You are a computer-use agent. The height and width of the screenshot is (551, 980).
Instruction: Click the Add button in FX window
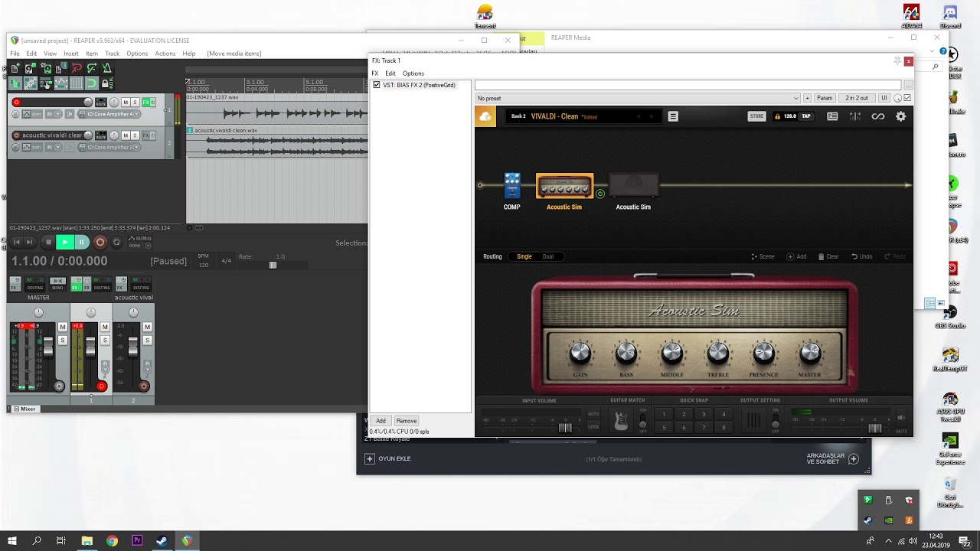[381, 421]
